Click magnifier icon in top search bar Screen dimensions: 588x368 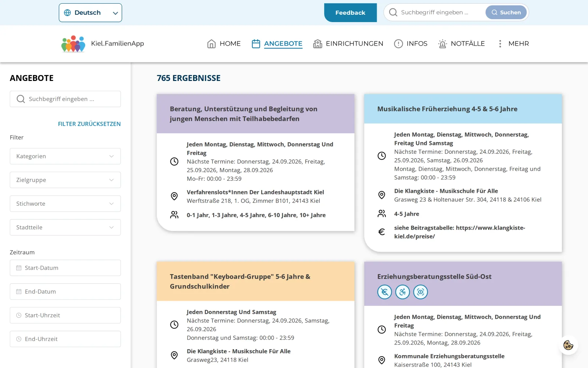(x=393, y=13)
